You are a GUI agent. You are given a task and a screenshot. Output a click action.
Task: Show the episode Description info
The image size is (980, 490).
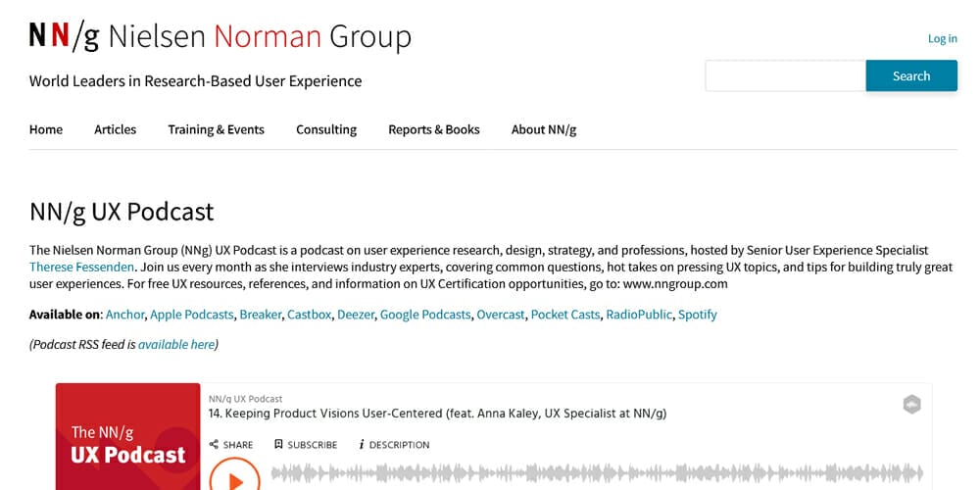394,445
